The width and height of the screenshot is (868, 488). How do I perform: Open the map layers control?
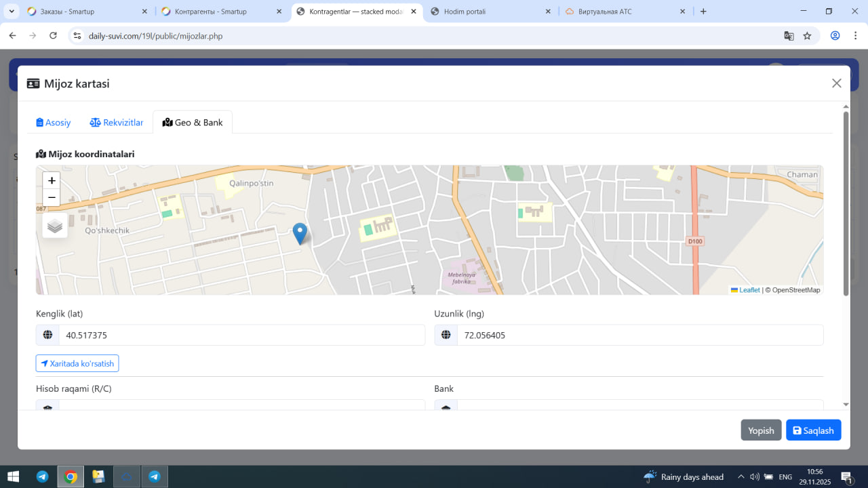[55, 226]
